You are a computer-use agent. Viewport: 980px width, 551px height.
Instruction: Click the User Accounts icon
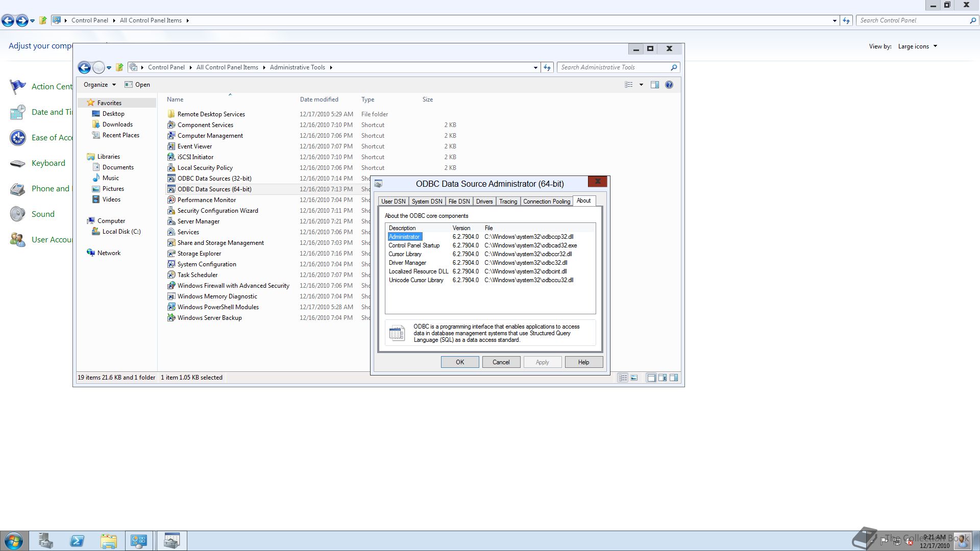pyautogui.click(x=18, y=240)
